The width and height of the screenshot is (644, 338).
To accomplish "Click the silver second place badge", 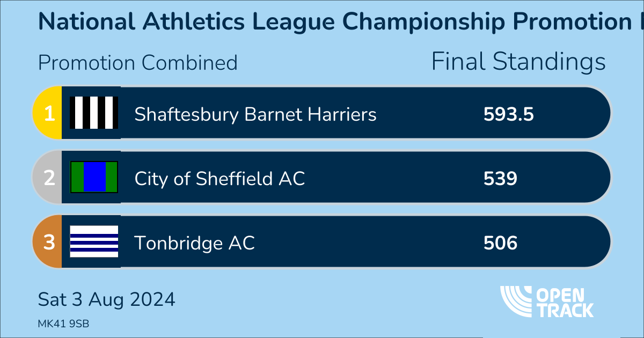I will [x=48, y=178].
